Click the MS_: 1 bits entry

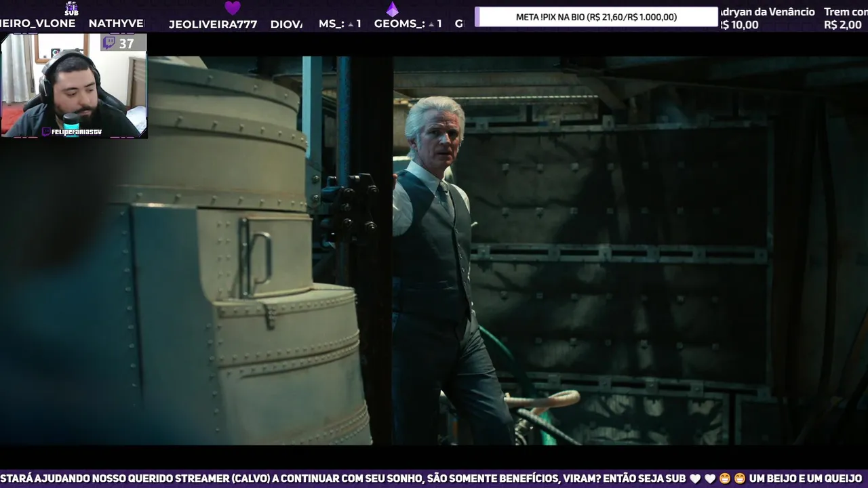pos(340,24)
